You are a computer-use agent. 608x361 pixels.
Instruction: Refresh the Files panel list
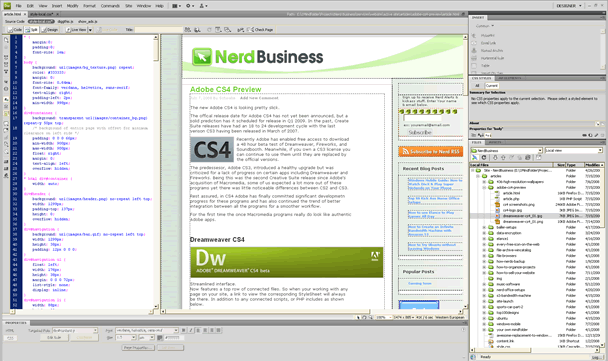click(484, 157)
